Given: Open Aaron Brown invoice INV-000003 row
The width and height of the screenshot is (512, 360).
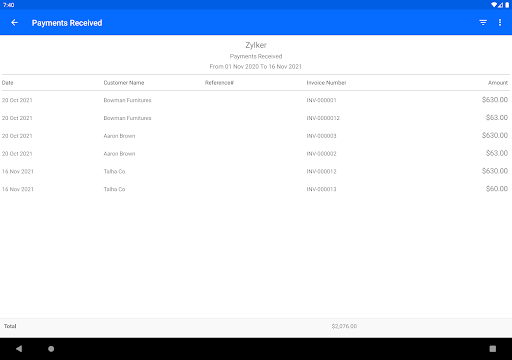Looking at the screenshot, I should point(256,136).
